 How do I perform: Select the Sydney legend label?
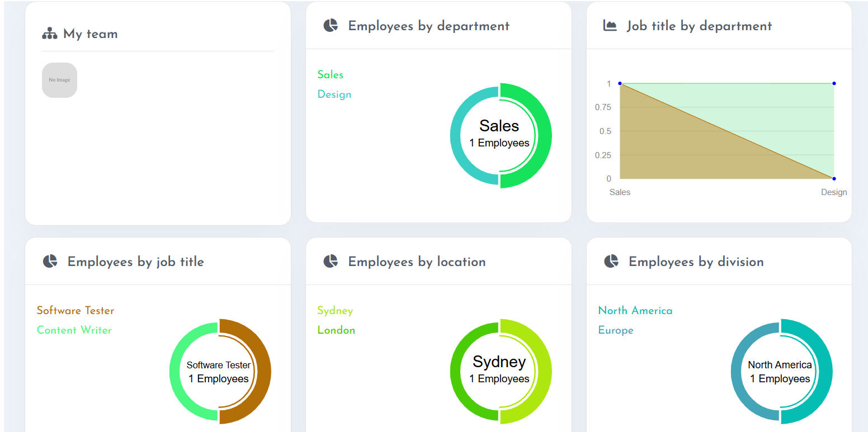(335, 311)
